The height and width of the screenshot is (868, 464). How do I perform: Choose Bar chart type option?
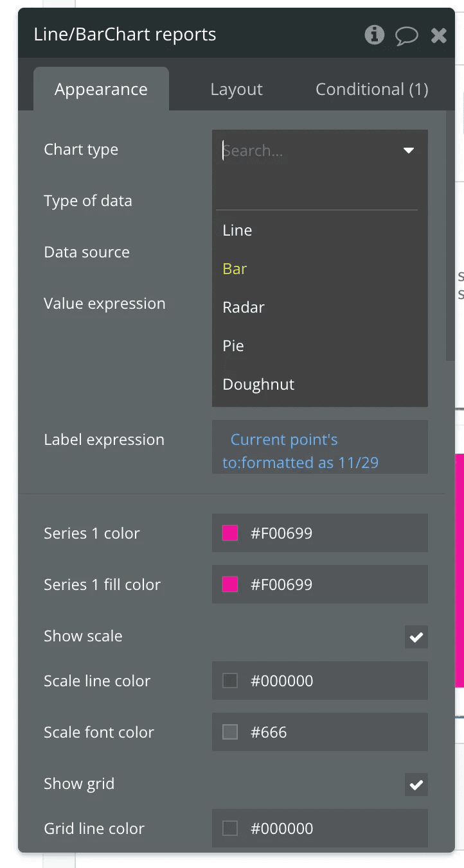pyautogui.click(x=235, y=269)
